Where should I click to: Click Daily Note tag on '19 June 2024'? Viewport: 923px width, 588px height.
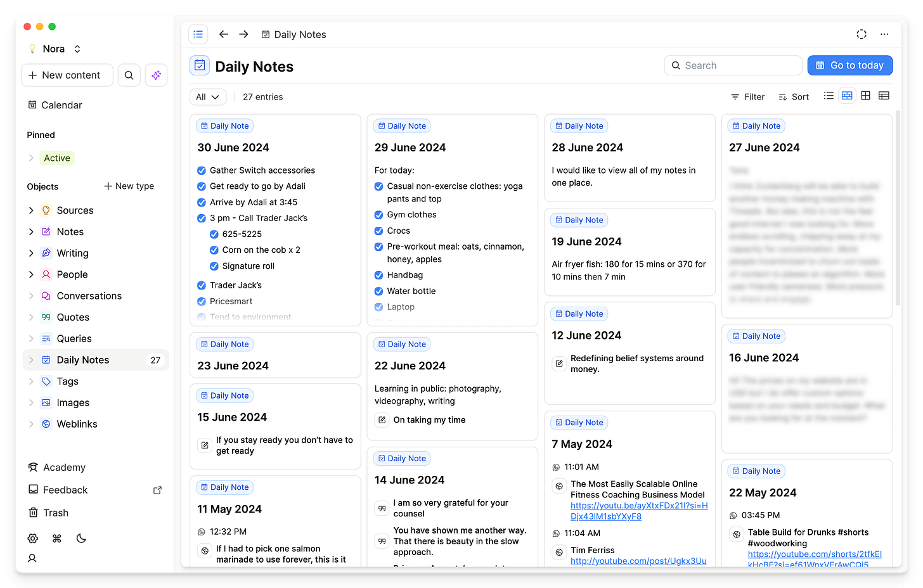point(579,220)
